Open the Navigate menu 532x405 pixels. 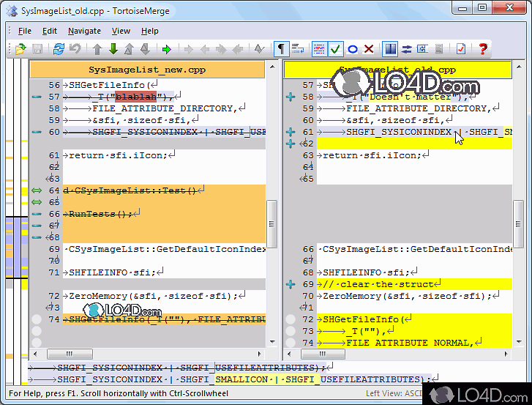coord(84,31)
